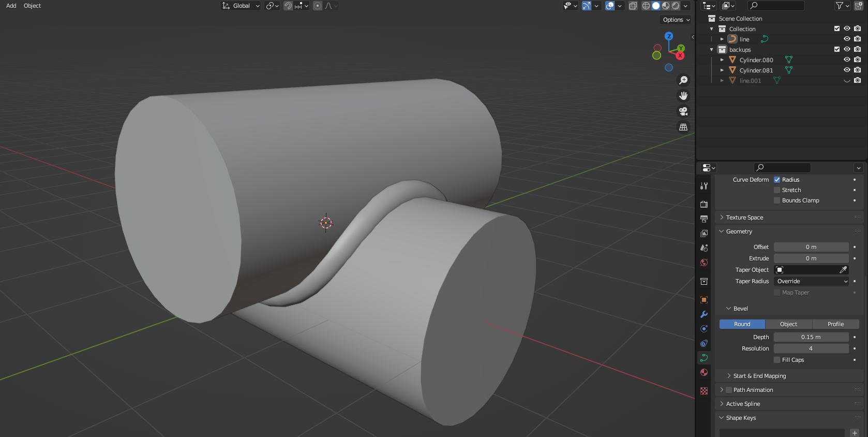Click the pan hand viewport icon
This screenshot has width=868, height=437.
pyautogui.click(x=683, y=96)
